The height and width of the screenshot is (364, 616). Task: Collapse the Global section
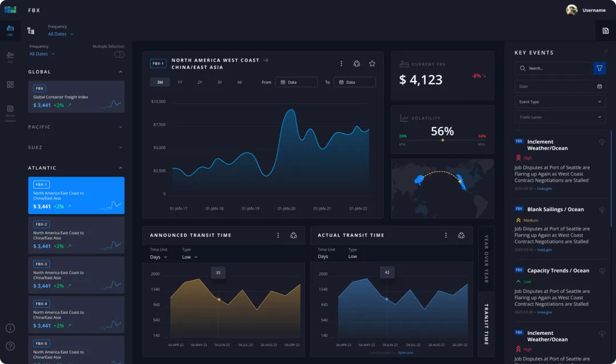[120, 72]
